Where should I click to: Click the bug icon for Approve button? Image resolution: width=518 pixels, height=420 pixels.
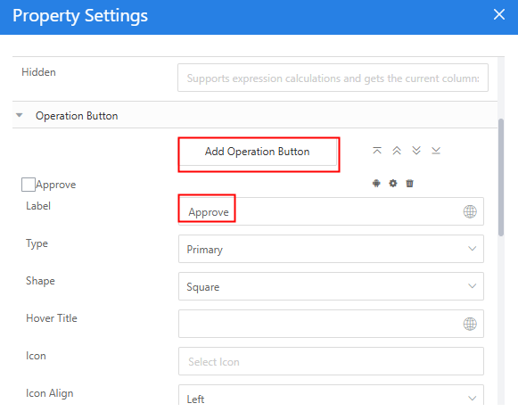[376, 184]
